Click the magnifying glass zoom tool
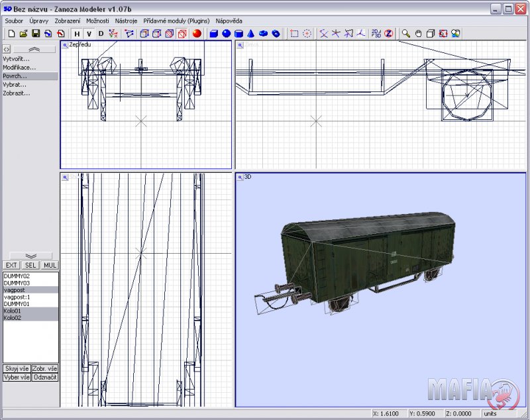This screenshot has height=420, width=530. pos(405,33)
